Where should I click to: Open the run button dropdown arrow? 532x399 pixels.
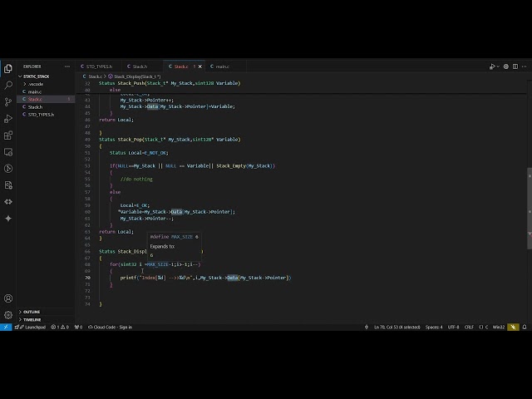click(498, 66)
